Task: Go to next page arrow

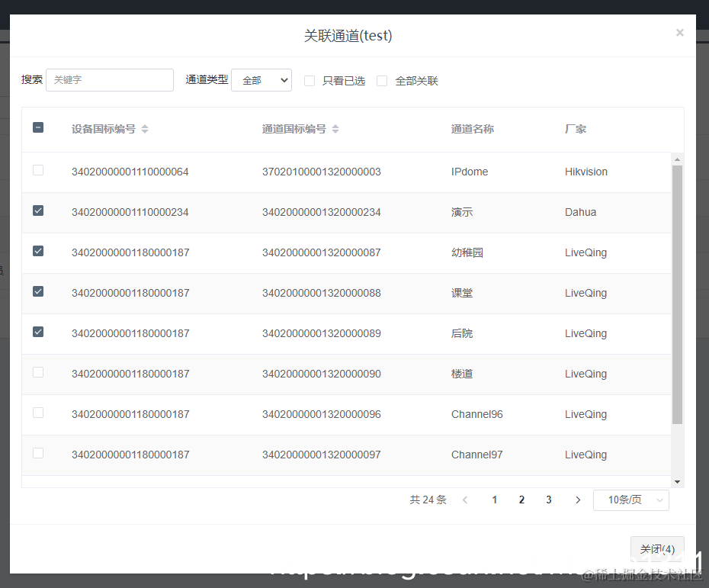Action: pyautogui.click(x=577, y=500)
